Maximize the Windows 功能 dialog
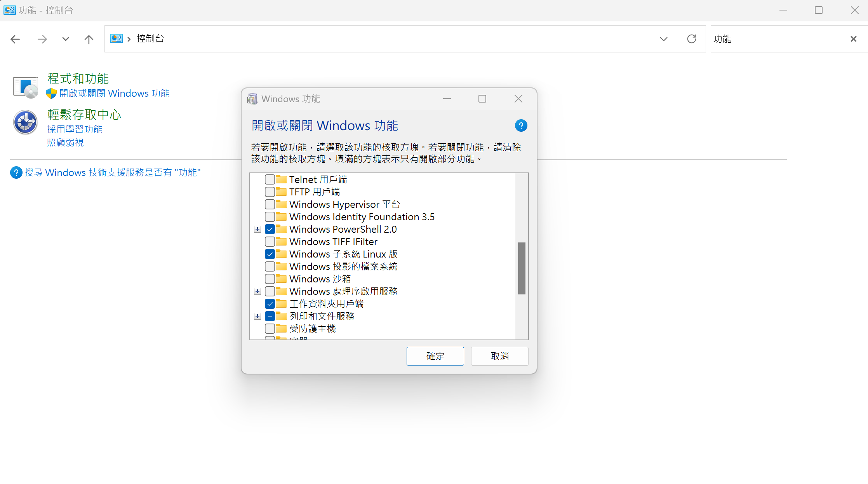Image resolution: width=868 pixels, height=484 pixels. [482, 99]
